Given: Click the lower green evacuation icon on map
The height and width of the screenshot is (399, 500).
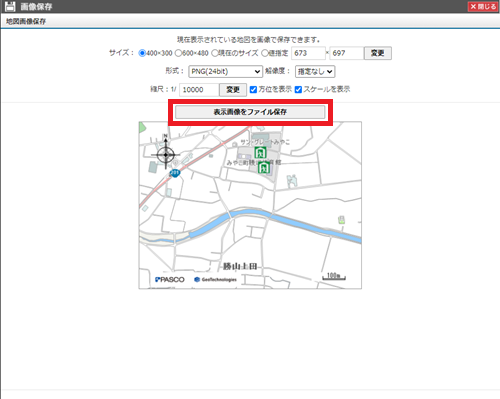Looking at the screenshot, I should coord(264,168).
